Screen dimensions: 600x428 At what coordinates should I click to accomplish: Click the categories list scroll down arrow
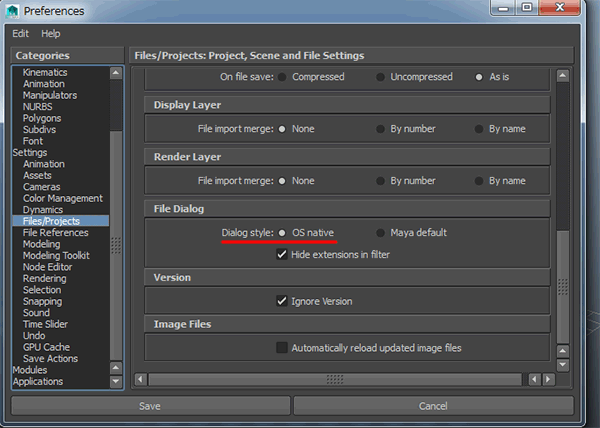(116, 381)
